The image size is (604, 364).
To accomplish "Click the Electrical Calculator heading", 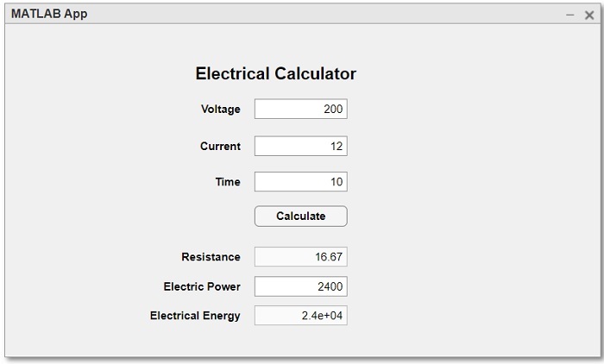I will click(x=275, y=74).
